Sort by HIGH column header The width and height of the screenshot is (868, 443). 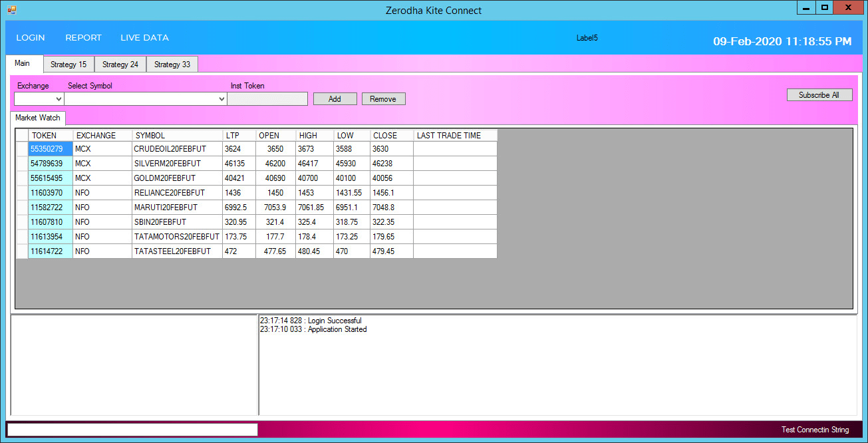click(315, 135)
